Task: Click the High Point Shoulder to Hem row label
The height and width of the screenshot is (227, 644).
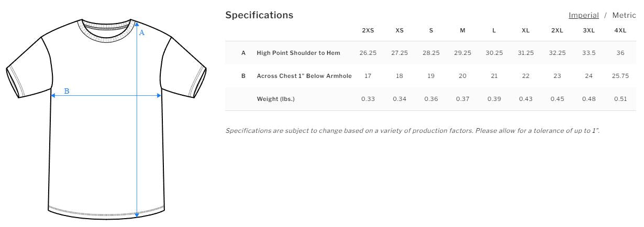Action: 298,53
